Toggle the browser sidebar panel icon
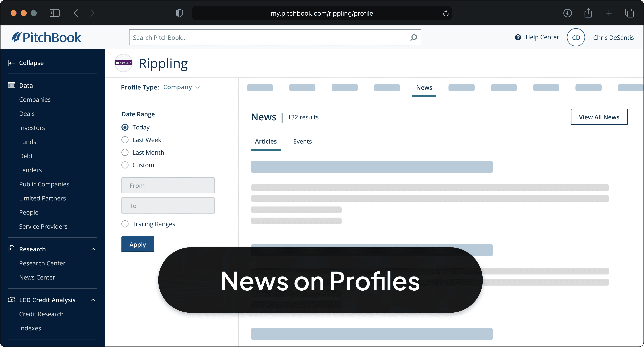Screen dimensions: 644x347 coord(54,13)
